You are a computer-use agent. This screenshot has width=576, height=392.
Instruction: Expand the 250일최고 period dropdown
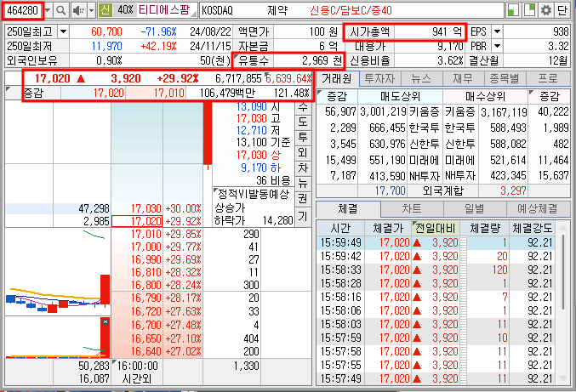coord(63,31)
